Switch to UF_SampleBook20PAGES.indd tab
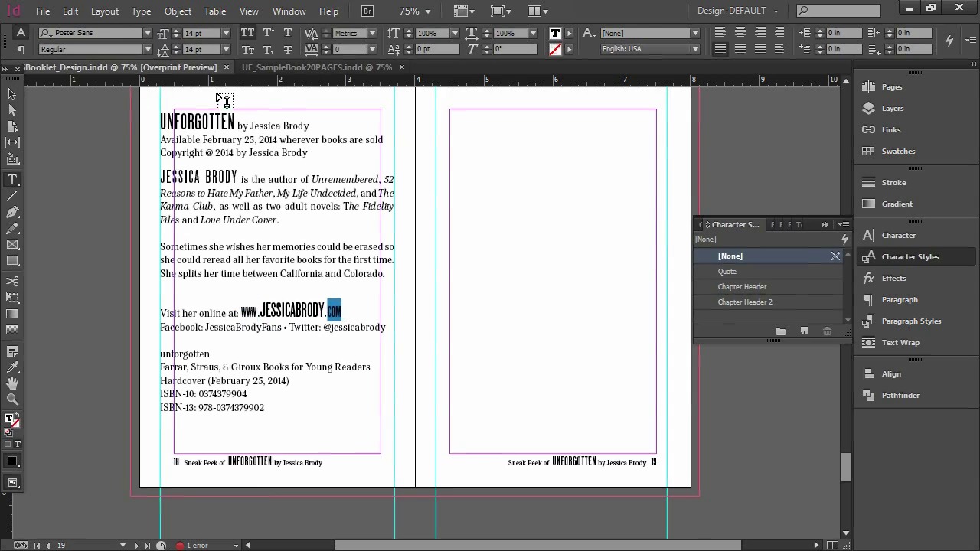Image resolution: width=980 pixels, height=551 pixels. pos(317,67)
